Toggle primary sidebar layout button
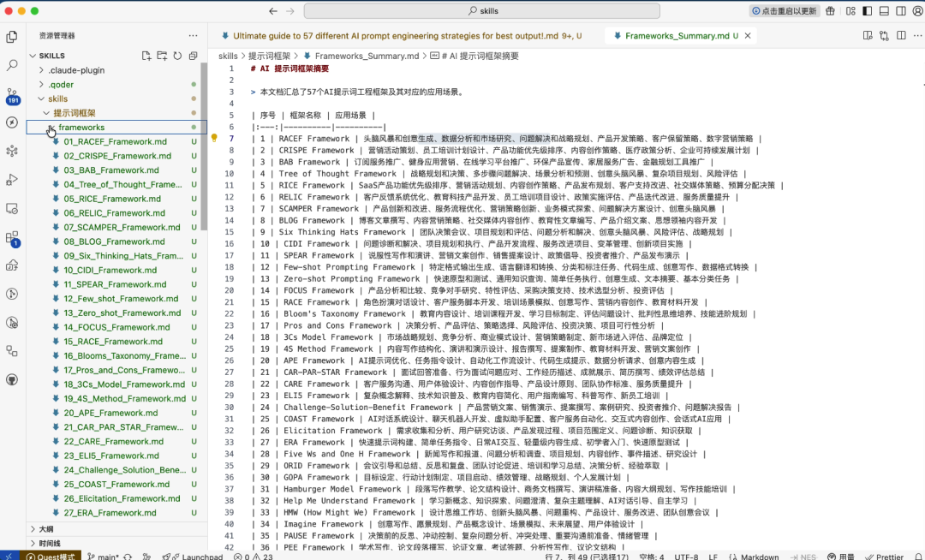Screen dimensions: 925x560 click(867, 10)
